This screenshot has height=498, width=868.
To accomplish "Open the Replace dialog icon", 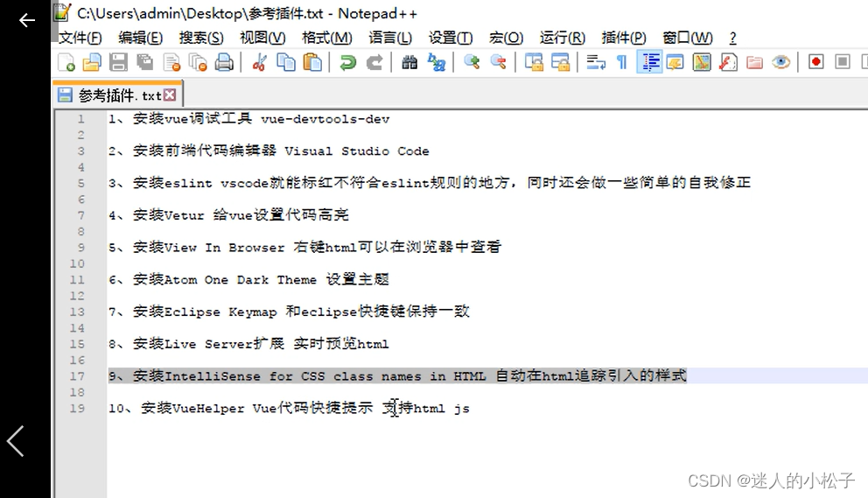I will (437, 62).
